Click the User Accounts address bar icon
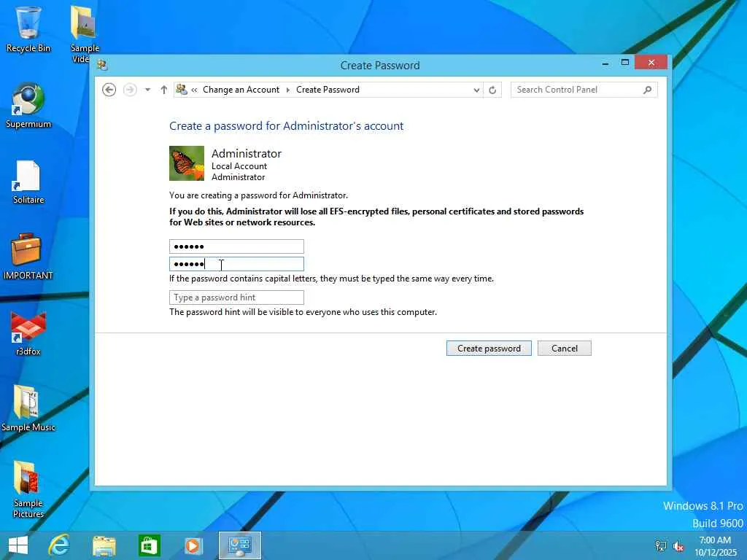This screenshot has height=560, width=747. [x=182, y=89]
